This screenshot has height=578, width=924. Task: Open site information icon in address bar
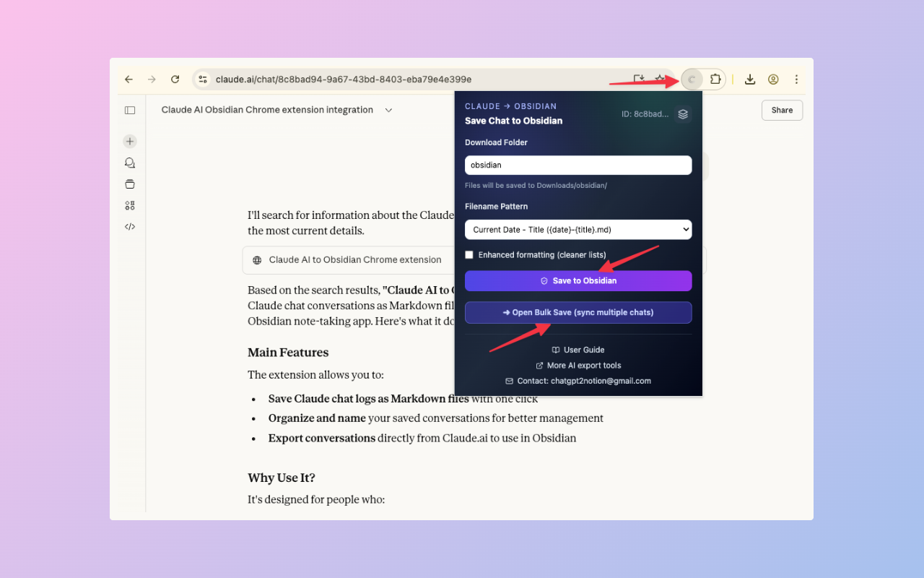click(203, 79)
